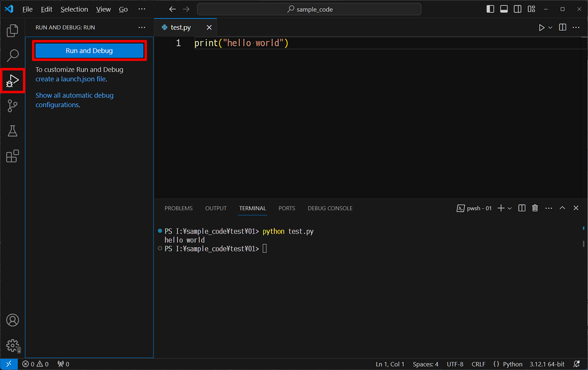Open the Extensions view
The image size is (588, 370).
(12, 157)
